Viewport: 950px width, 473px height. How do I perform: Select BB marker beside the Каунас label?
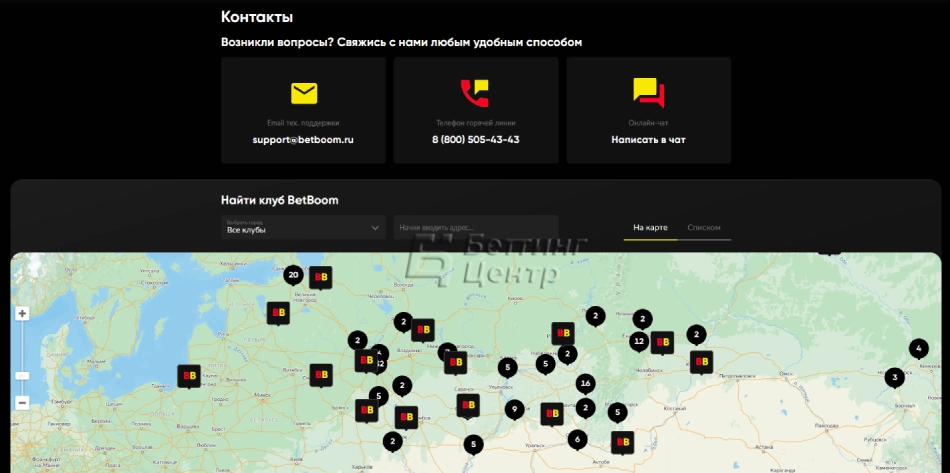tap(189, 376)
